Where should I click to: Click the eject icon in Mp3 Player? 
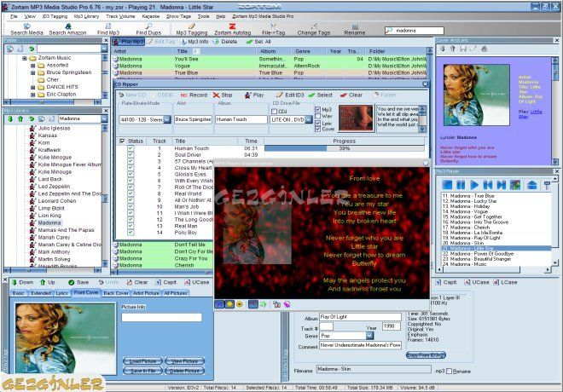point(531,185)
